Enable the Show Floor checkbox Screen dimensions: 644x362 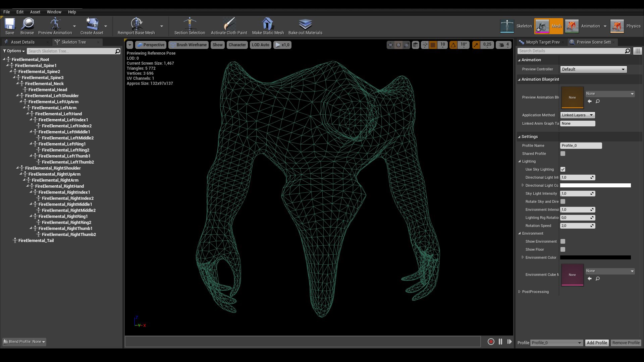click(x=563, y=249)
